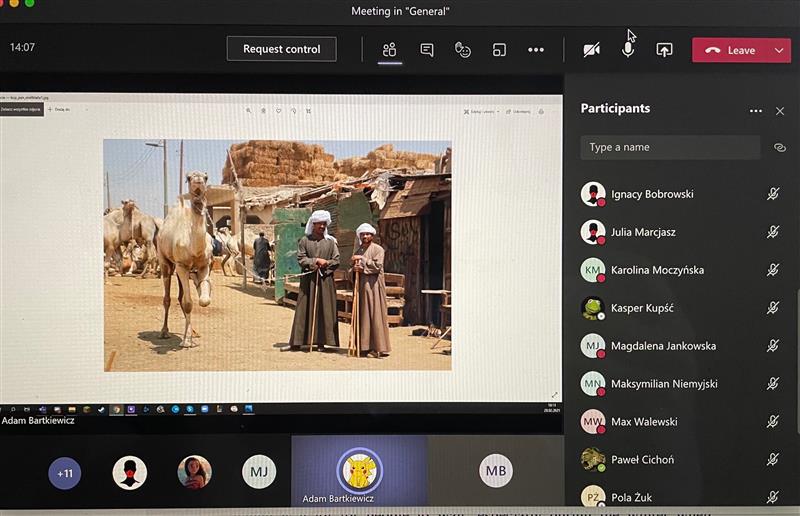Screen dimensions: 800x516
Task: Copy the meeting join link icon
Action: point(780,147)
